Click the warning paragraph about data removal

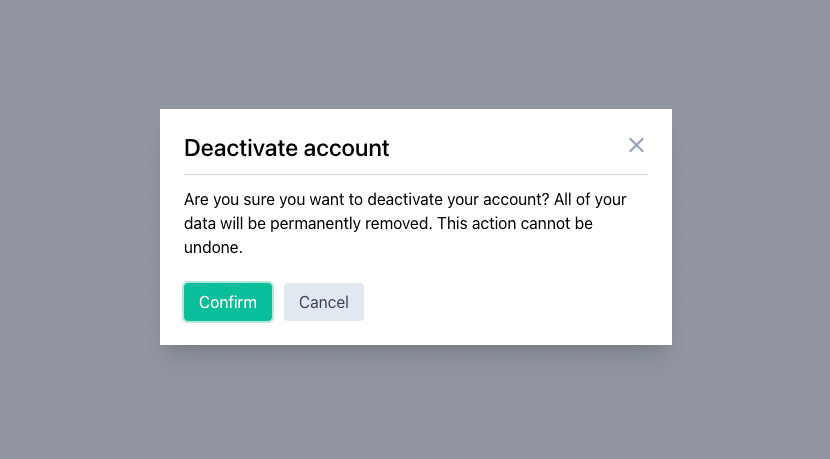(x=405, y=223)
